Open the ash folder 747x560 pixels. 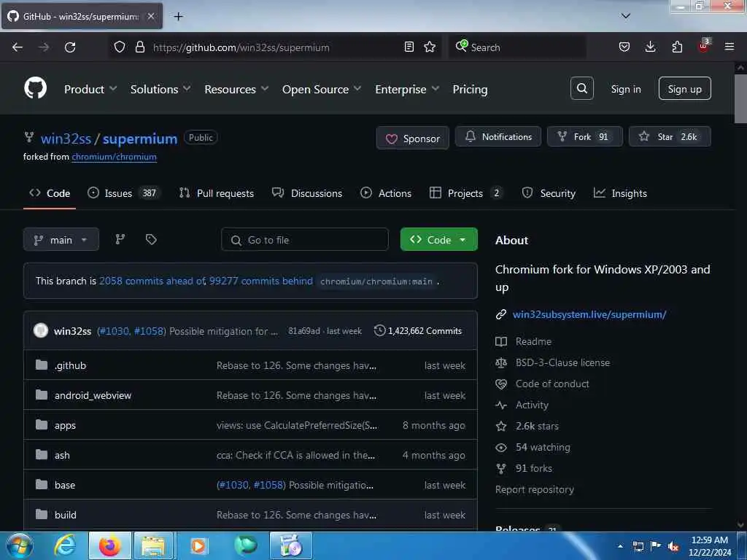click(62, 455)
